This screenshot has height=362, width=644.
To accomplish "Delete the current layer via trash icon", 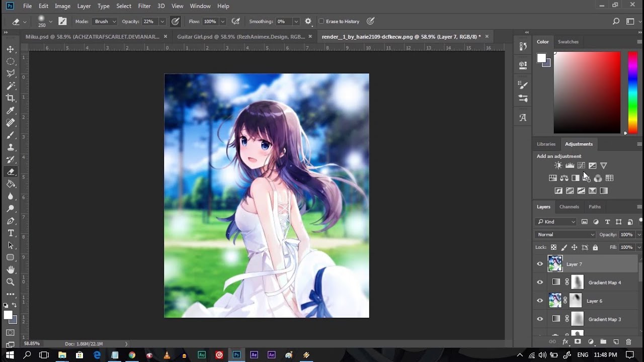I will [x=628, y=342].
